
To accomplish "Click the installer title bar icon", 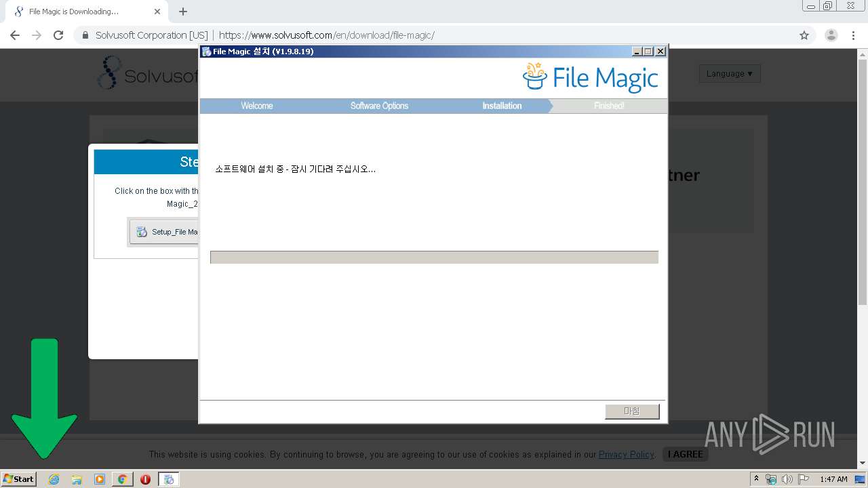I will click(x=206, y=52).
